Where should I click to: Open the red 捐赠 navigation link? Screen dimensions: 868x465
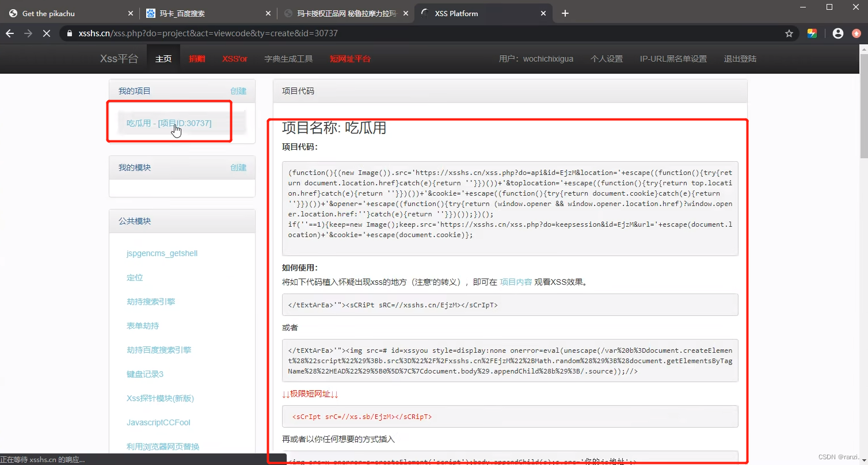click(x=197, y=59)
